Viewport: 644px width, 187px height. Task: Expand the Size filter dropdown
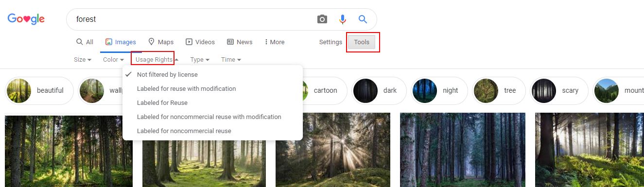click(x=83, y=60)
